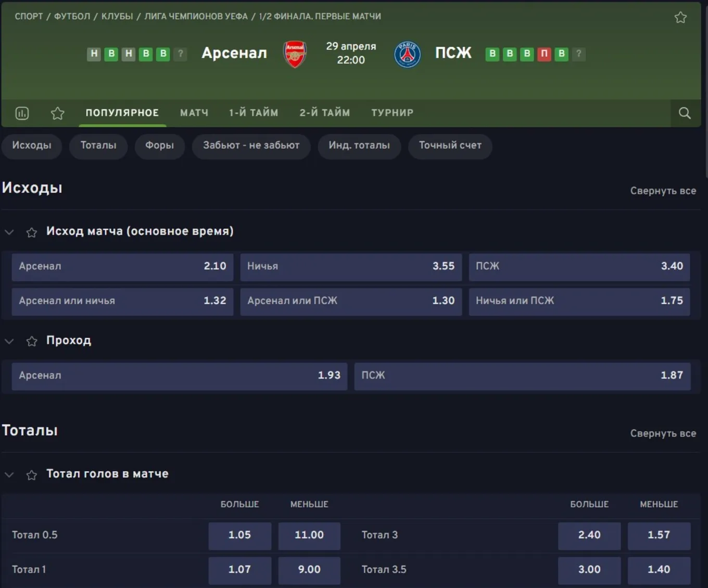Screen dimensions: 708x588
Task: Open the market search magnifier
Action: 685,113
